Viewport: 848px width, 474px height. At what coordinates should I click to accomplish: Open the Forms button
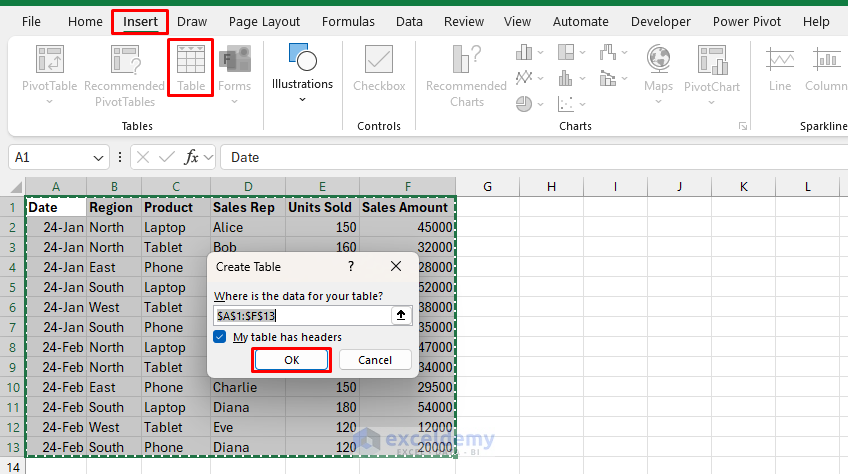click(234, 75)
